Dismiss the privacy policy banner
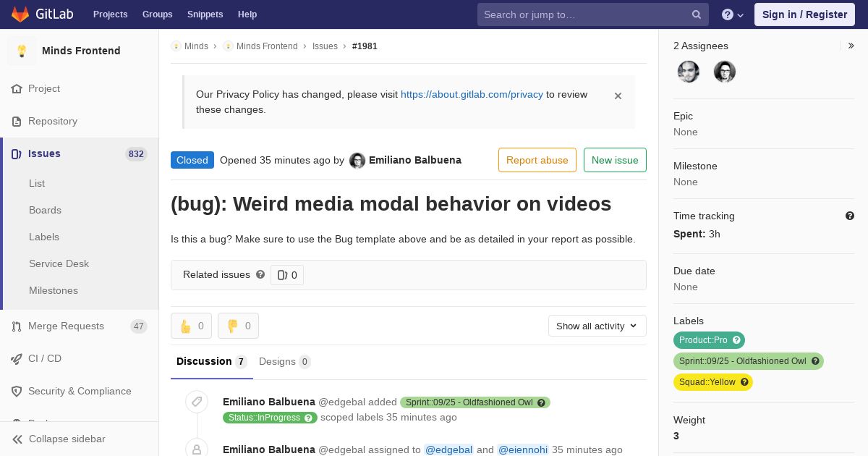 [x=618, y=96]
